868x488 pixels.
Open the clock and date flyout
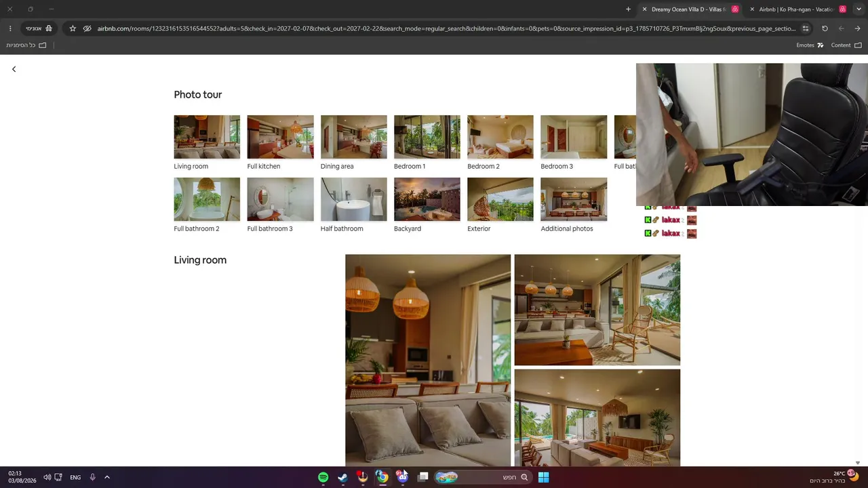[22, 477]
